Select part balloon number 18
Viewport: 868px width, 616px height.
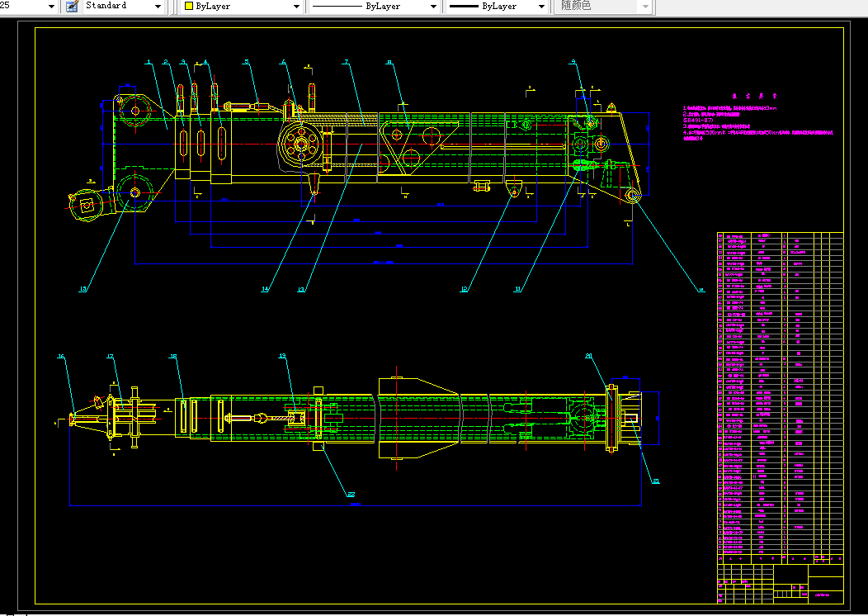tap(172, 356)
